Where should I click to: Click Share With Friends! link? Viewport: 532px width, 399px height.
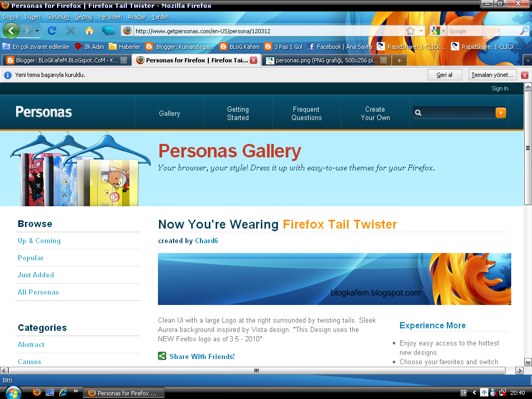(202, 356)
